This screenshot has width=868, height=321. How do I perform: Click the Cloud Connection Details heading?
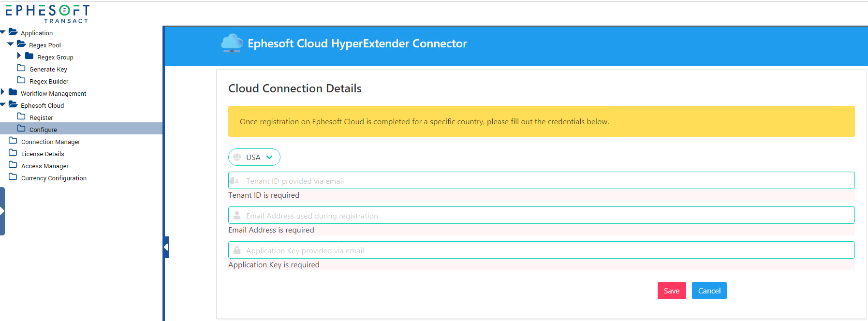(x=295, y=88)
